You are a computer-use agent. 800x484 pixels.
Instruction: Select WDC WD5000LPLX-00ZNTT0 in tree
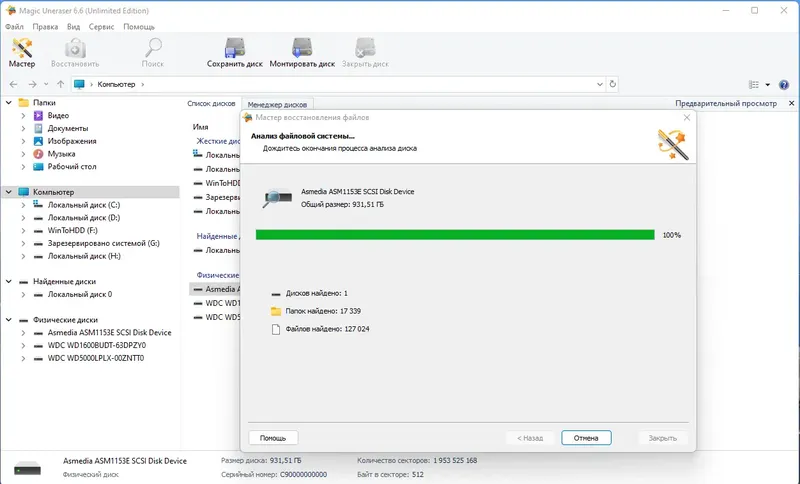click(x=95, y=358)
